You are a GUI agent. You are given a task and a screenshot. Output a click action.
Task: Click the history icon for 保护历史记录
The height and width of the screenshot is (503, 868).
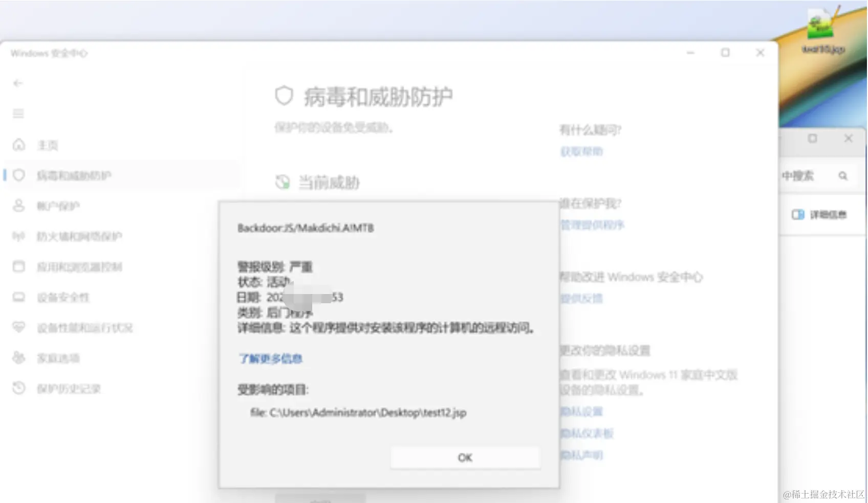[19, 388]
